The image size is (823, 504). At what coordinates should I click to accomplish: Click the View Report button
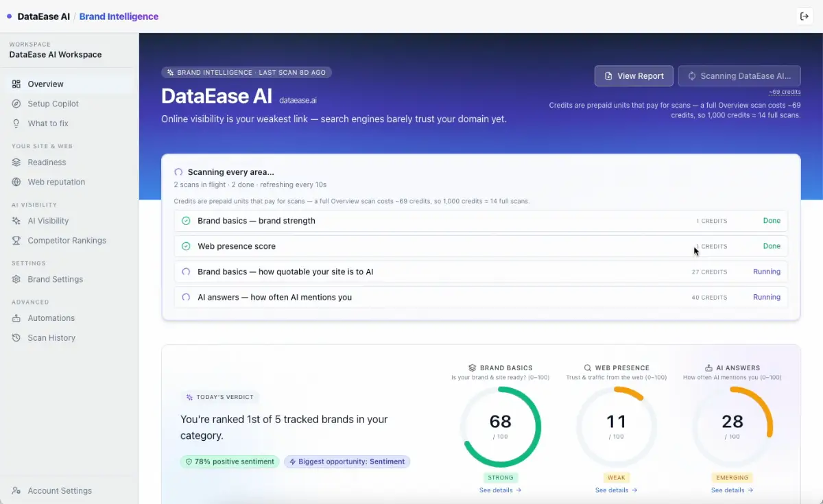click(x=634, y=76)
